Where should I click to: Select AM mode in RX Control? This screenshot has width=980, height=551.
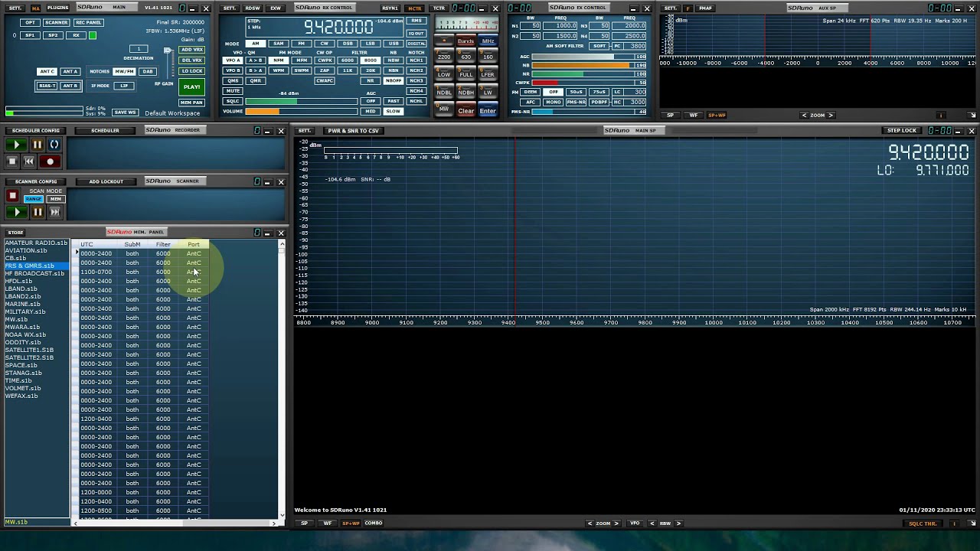(x=255, y=44)
